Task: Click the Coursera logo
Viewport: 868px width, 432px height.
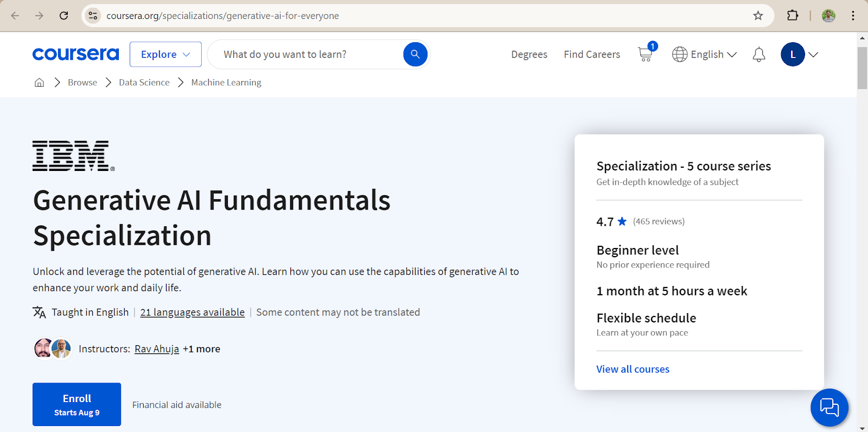Action: pos(75,54)
